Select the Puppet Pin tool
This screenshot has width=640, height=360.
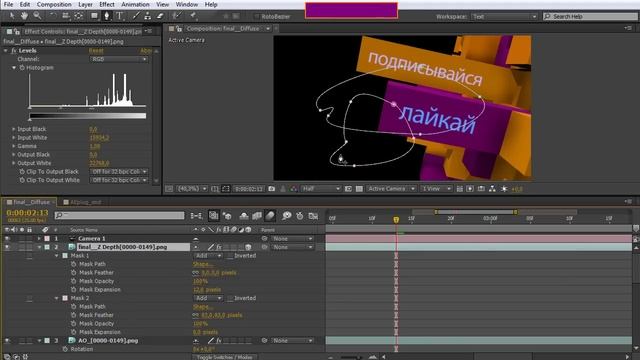[193, 16]
